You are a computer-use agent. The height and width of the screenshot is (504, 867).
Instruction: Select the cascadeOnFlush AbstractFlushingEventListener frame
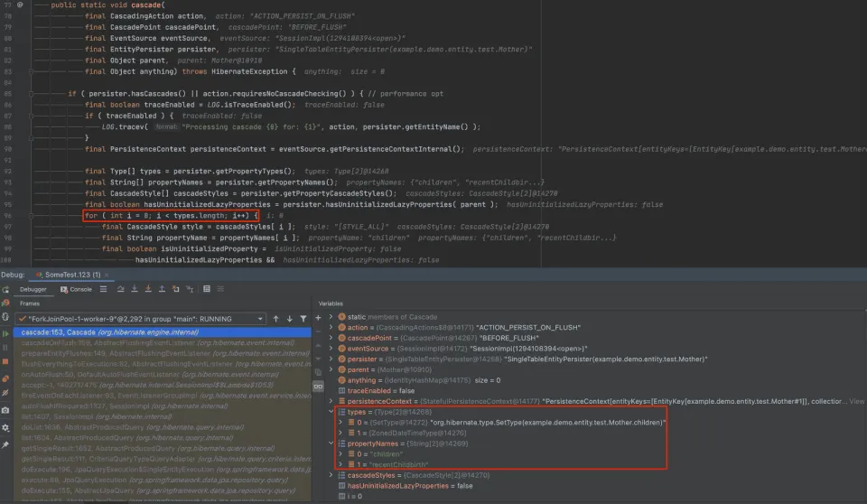163,343
